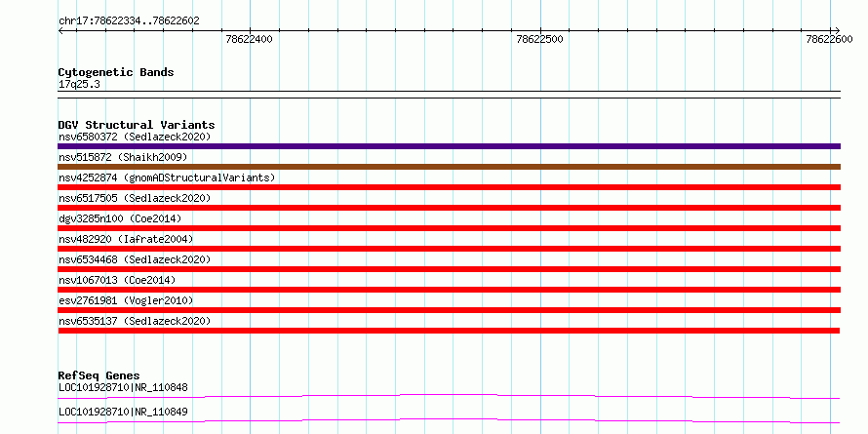Click the 78622600 ruler position label
868x434 pixels.
pyautogui.click(x=830, y=39)
